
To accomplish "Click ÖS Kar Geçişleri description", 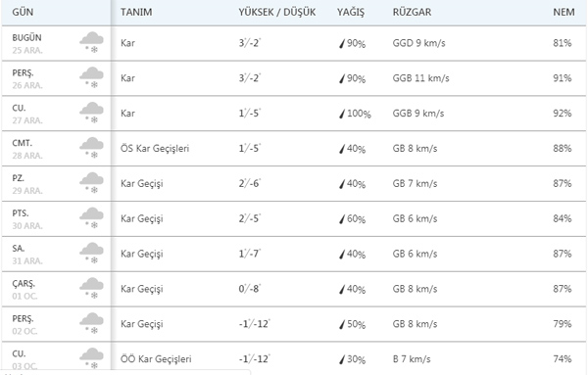I will [155, 149].
